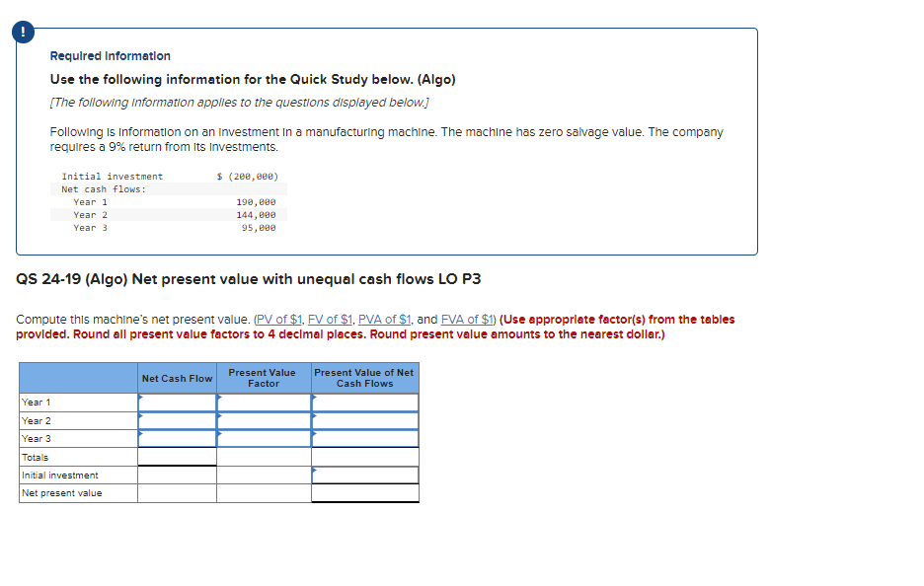The image size is (924, 586).
Task: Open the PVA of $1 table link
Action: pos(384,320)
